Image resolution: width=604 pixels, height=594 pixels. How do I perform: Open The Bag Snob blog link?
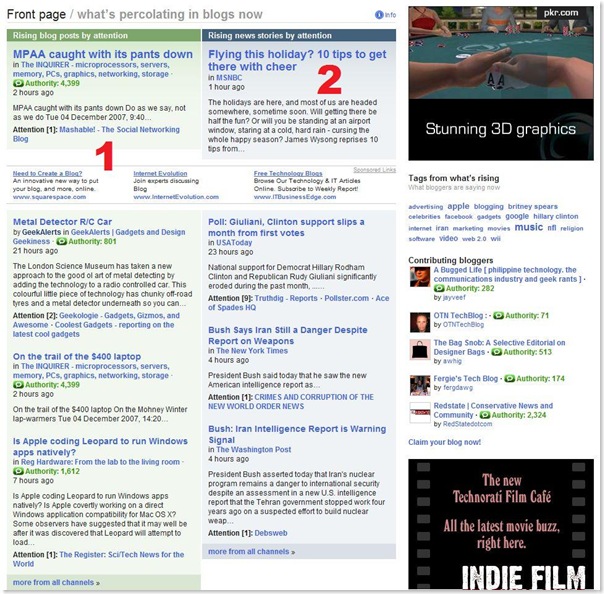pos(499,347)
